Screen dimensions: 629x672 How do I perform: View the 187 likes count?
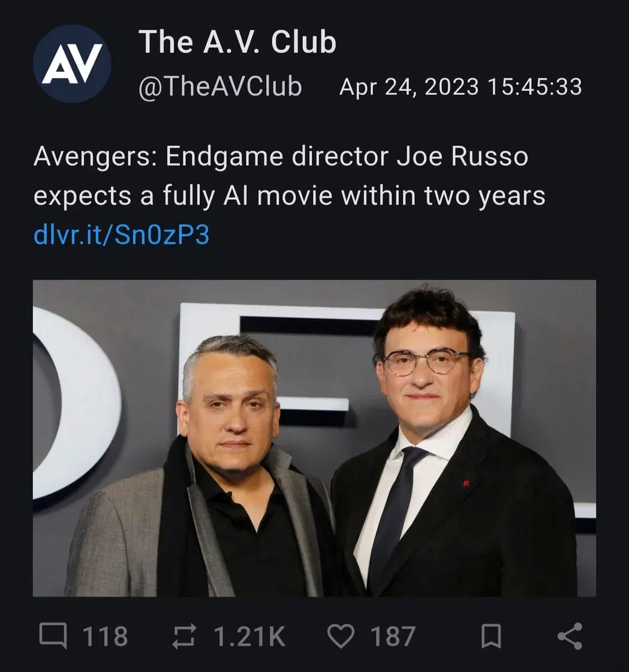393,636
